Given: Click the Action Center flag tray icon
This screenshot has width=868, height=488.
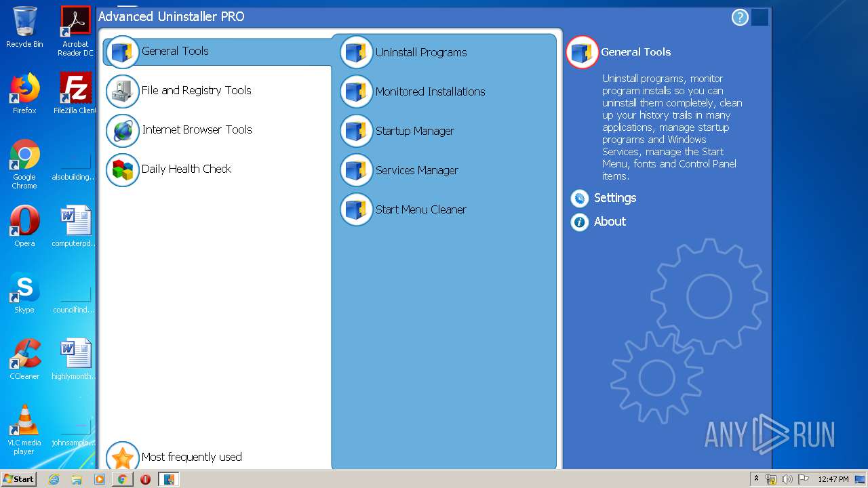Looking at the screenshot, I should [x=804, y=479].
